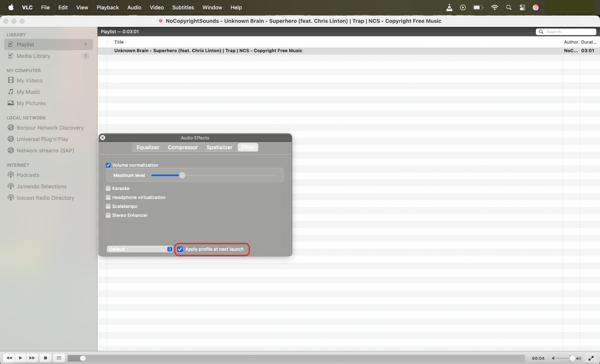
Task: Uncheck Apply profile at next launch
Action: click(x=180, y=249)
